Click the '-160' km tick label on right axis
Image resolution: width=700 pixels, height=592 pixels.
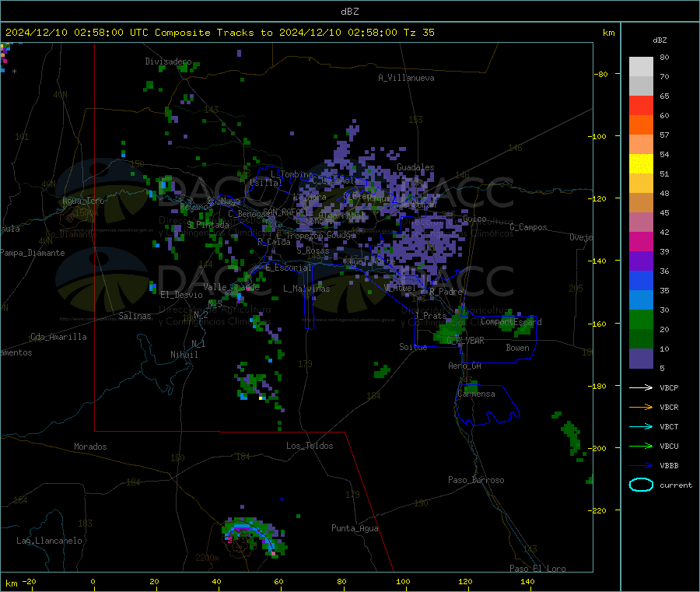[599, 324]
